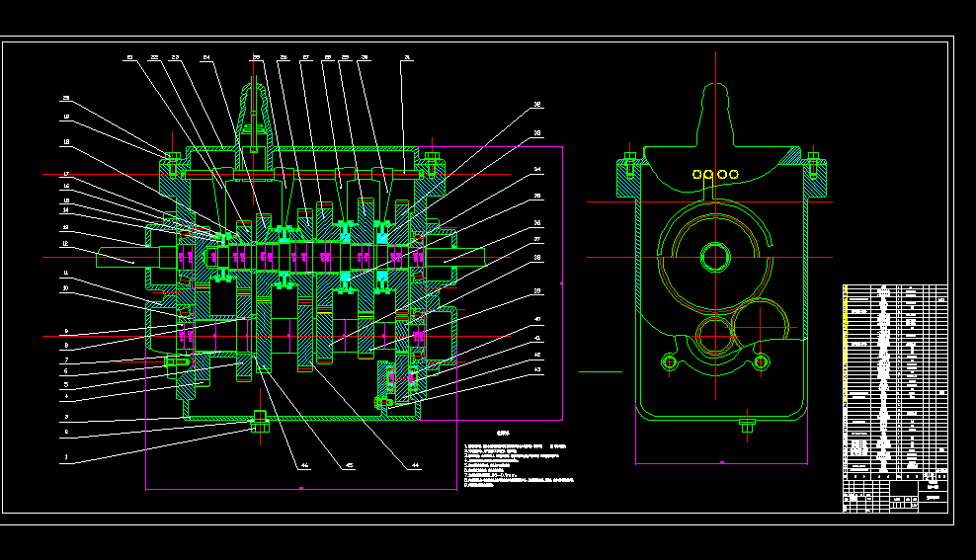Click part callout label 31
The width and height of the screenshot is (976, 560).
coord(408,58)
